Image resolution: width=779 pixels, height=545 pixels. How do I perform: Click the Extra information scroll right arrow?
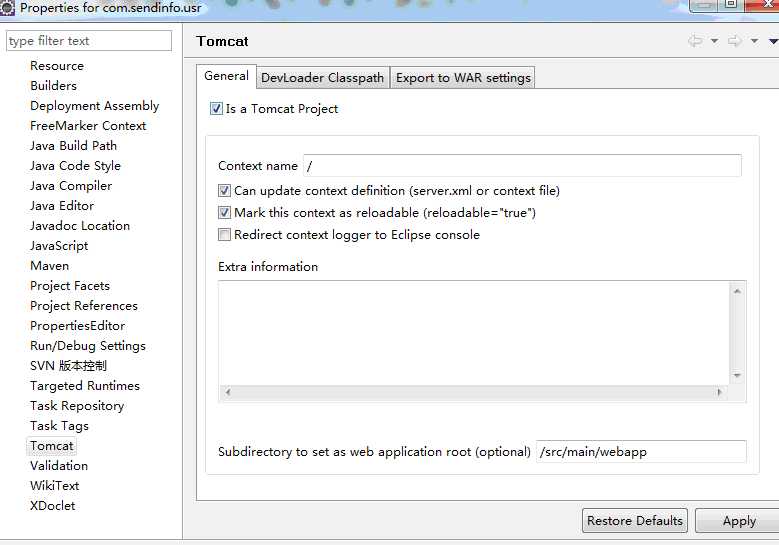pyautogui.click(x=719, y=392)
